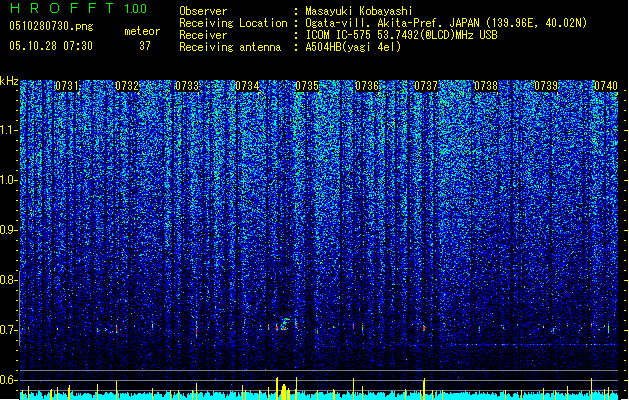Click the 0734 time marker
629x400 pixels.
pos(247,86)
